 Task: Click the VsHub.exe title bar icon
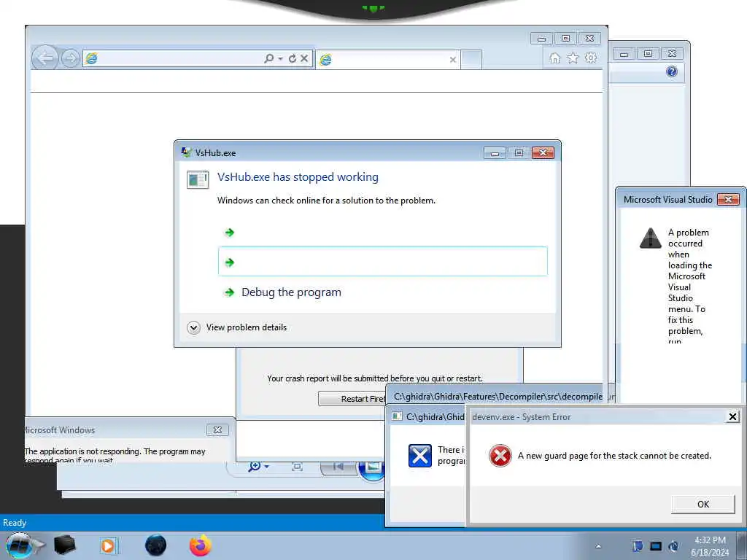(x=186, y=152)
